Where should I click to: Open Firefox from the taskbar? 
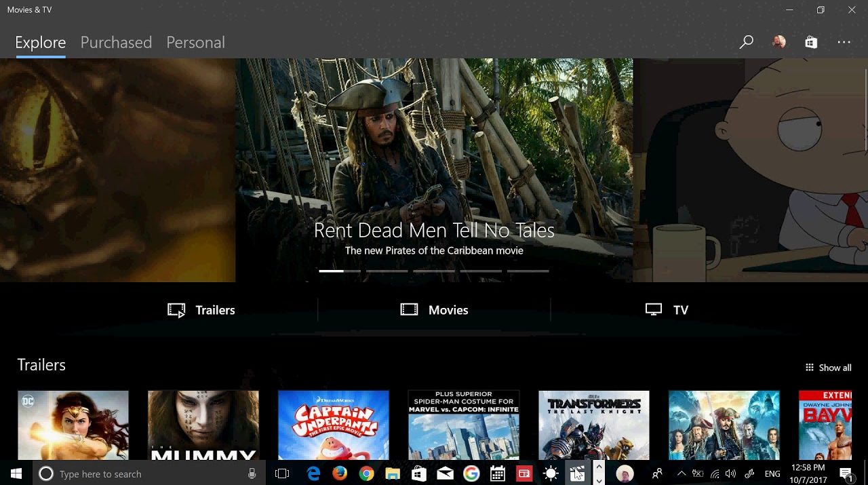click(x=340, y=473)
